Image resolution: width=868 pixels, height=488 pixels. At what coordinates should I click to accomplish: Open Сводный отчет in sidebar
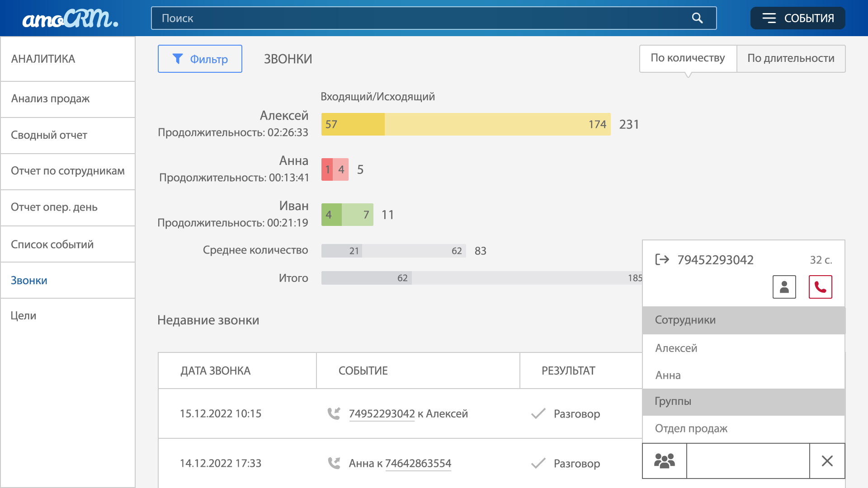(68, 135)
